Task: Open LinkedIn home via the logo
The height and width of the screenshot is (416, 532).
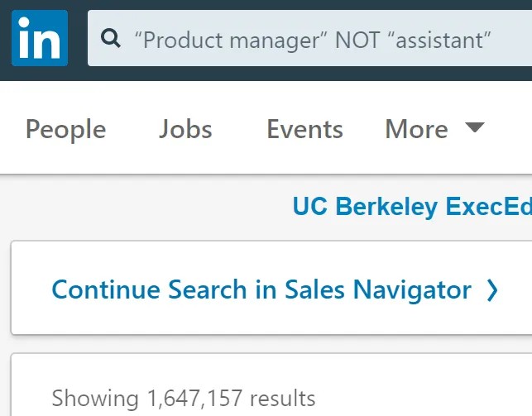Action: pyautogui.click(x=40, y=38)
